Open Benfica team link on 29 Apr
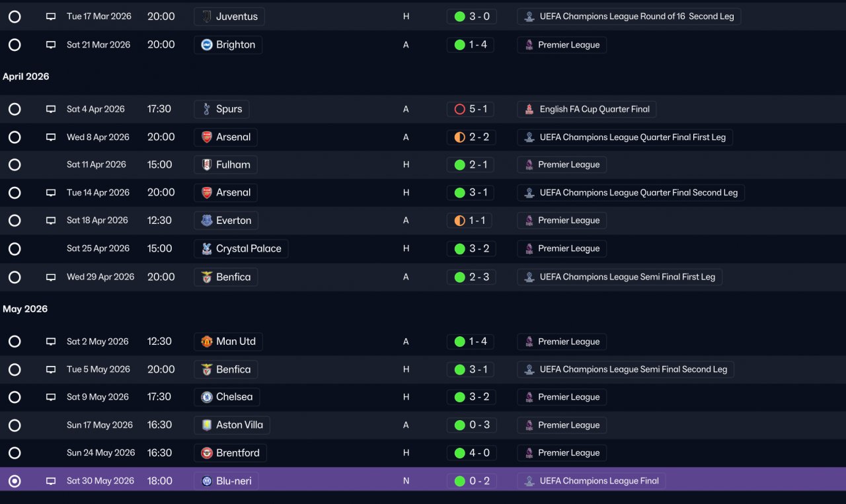This screenshot has height=504, width=846. pos(225,277)
